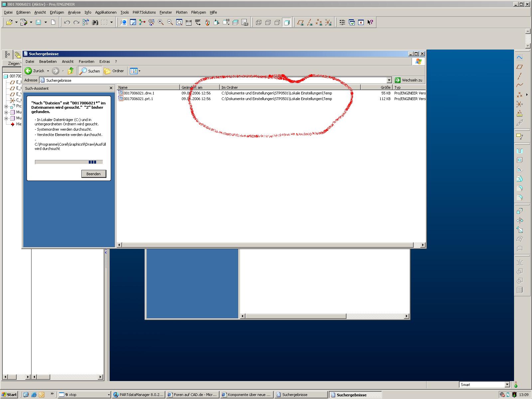Open the Adresse bar dropdown arrow
The height and width of the screenshot is (399, 532).
(x=389, y=80)
